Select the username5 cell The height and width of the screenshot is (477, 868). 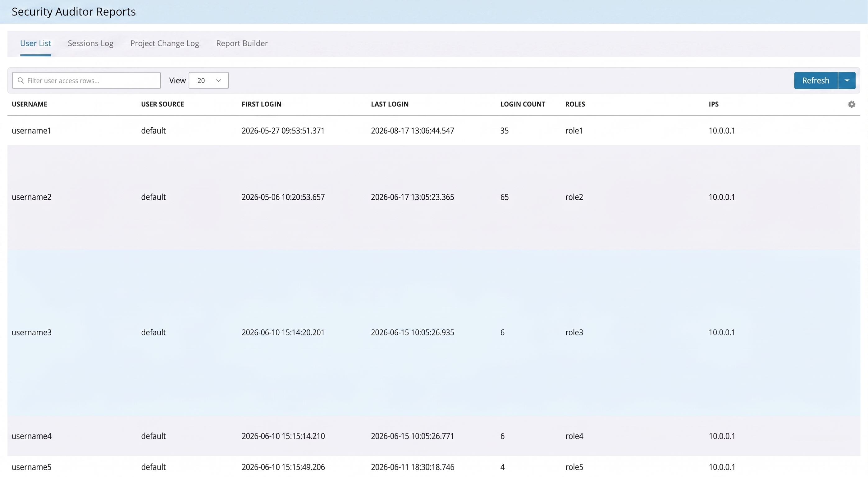(x=32, y=467)
